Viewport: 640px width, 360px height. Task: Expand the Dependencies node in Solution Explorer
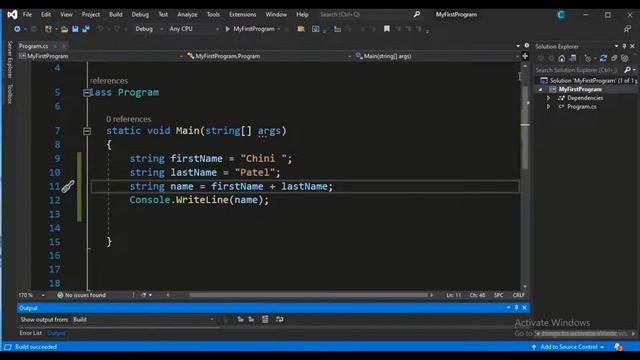(548, 98)
